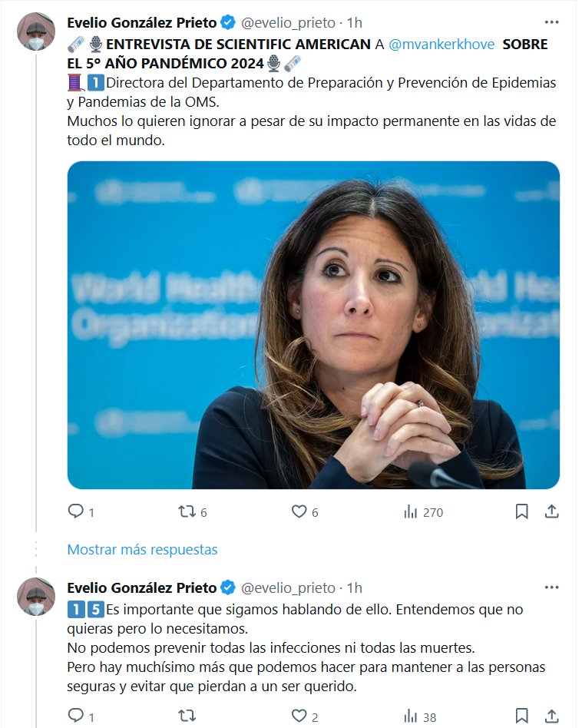Repost the second tweet

tap(187, 716)
